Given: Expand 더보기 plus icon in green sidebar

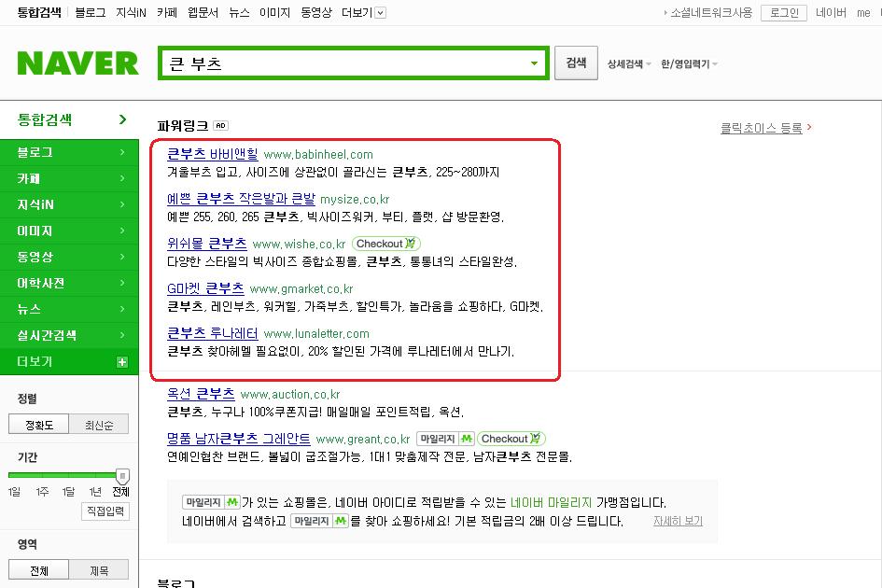Looking at the screenshot, I should click(x=122, y=362).
